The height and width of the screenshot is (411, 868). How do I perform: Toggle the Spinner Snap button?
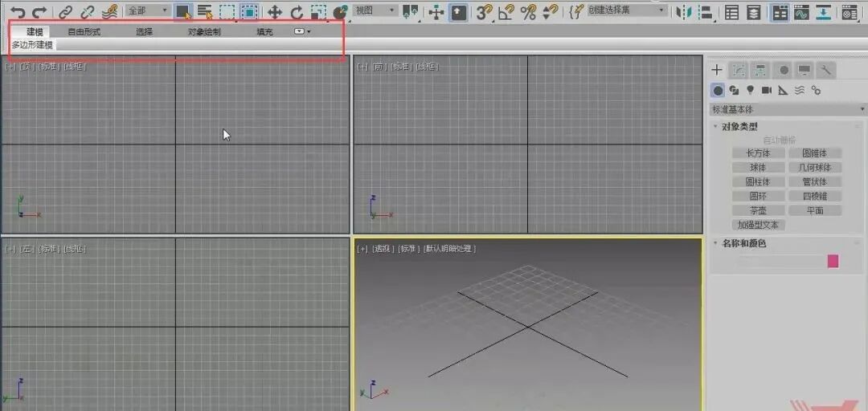point(551,11)
